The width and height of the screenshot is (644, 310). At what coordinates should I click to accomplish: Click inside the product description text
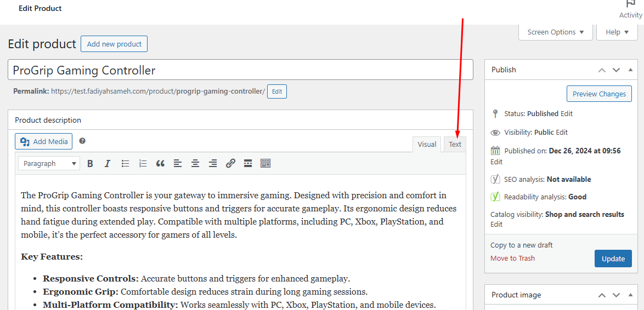(239, 215)
